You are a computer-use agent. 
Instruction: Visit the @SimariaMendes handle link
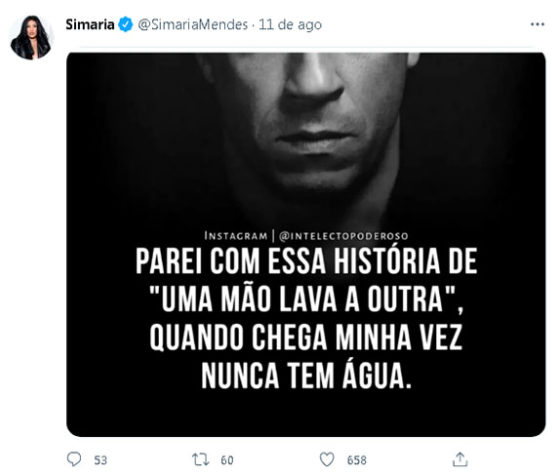coord(193,25)
